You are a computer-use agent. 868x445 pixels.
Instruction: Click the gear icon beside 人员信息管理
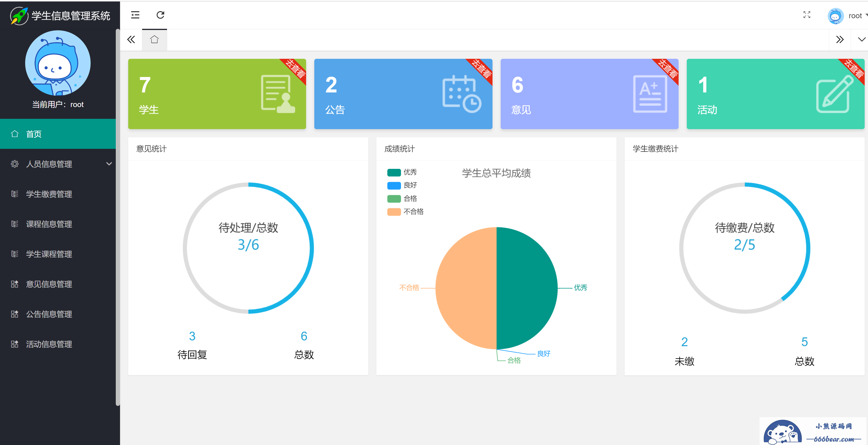(15, 164)
